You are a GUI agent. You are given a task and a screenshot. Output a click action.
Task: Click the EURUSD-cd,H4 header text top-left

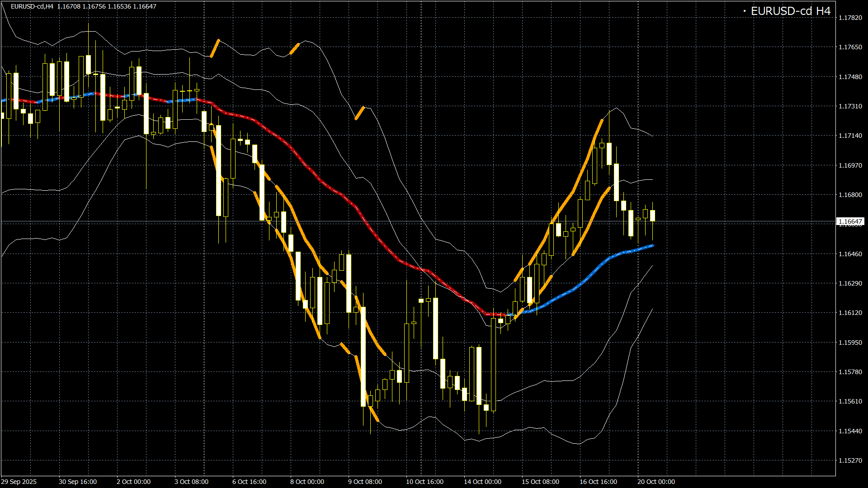coord(32,6)
